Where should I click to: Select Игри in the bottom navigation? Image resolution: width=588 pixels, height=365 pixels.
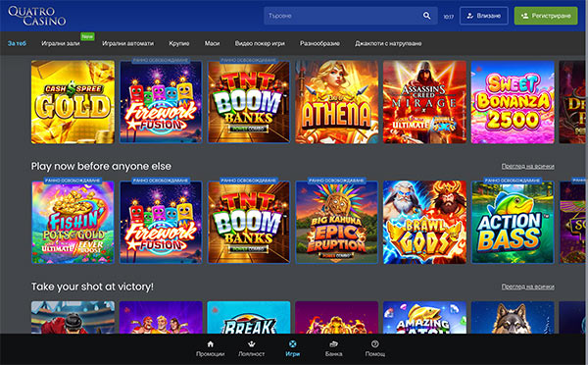[x=292, y=348]
